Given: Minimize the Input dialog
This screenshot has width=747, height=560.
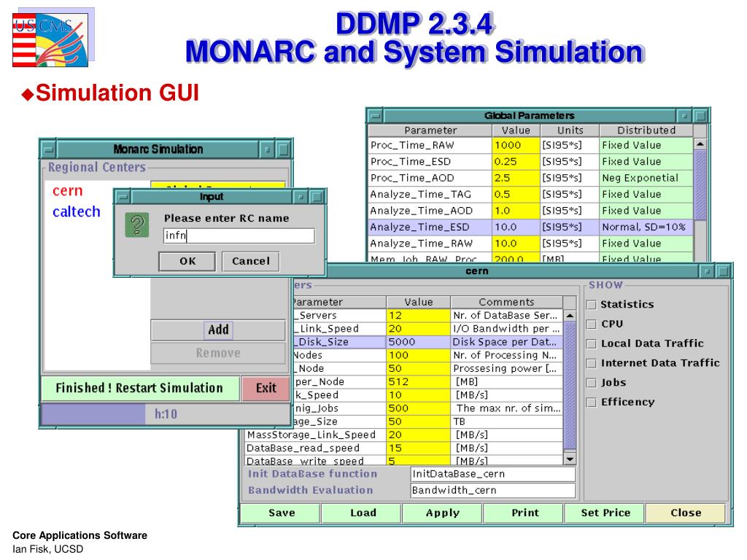Looking at the screenshot, I should click(301, 196).
